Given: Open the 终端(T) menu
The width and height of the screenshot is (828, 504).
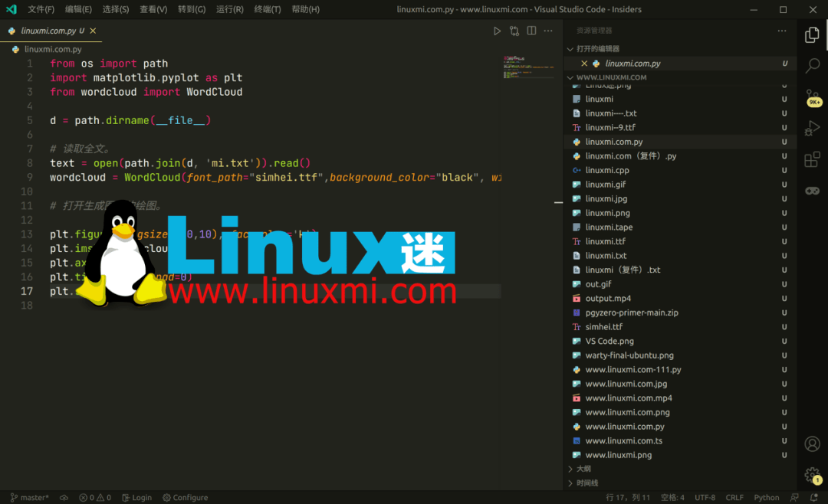Looking at the screenshot, I should [x=267, y=9].
